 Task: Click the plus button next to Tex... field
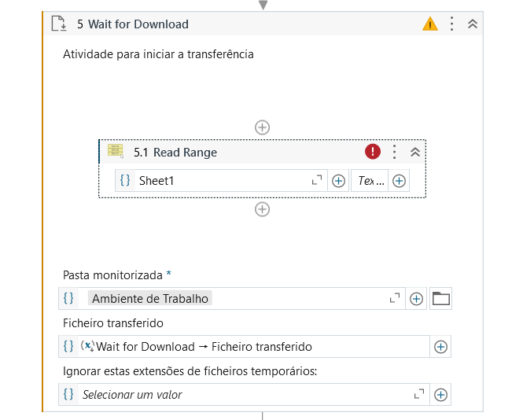(400, 181)
